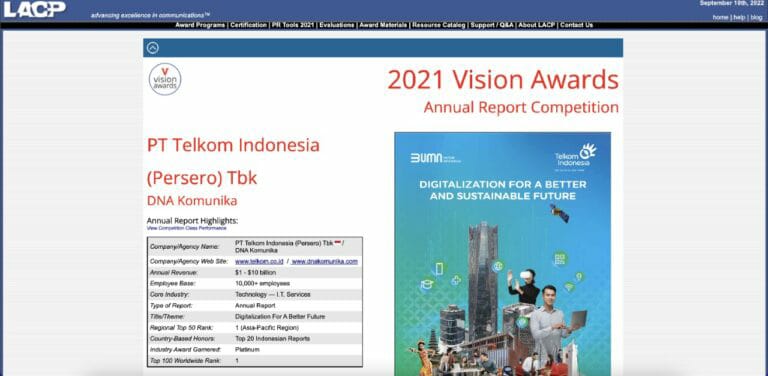Open the Evaluations menu item
The width and height of the screenshot is (768, 376).
pos(336,25)
